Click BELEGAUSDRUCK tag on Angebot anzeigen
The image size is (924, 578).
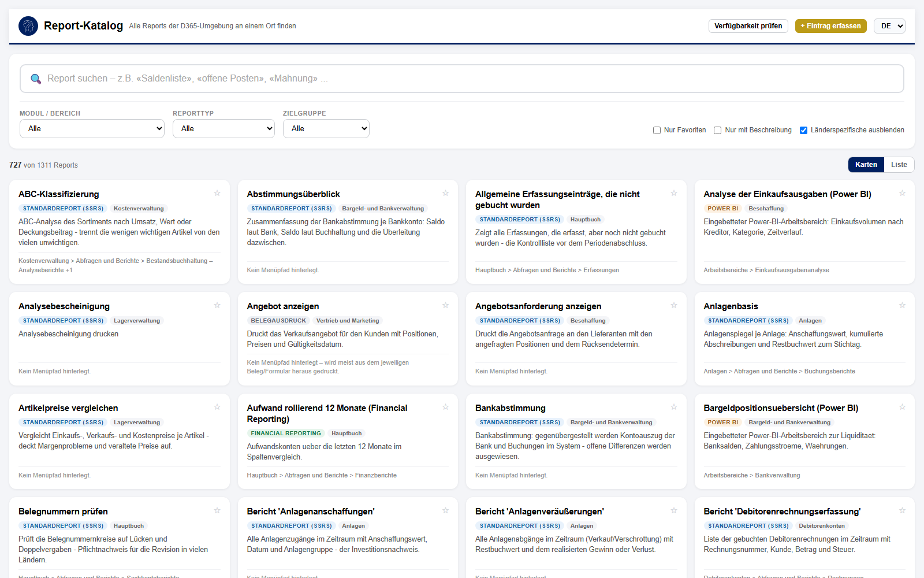pos(278,321)
